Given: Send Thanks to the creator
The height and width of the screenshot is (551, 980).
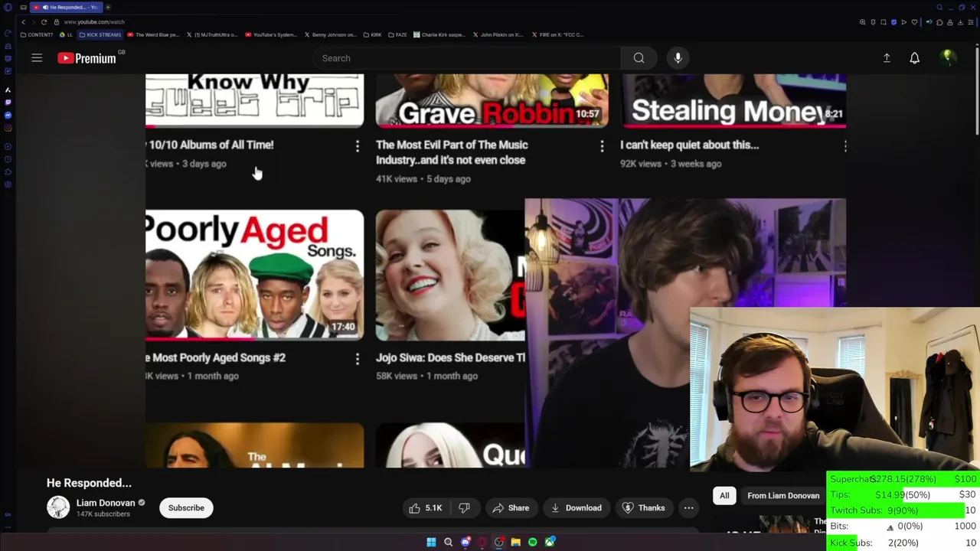Looking at the screenshot, I should 643,508.
